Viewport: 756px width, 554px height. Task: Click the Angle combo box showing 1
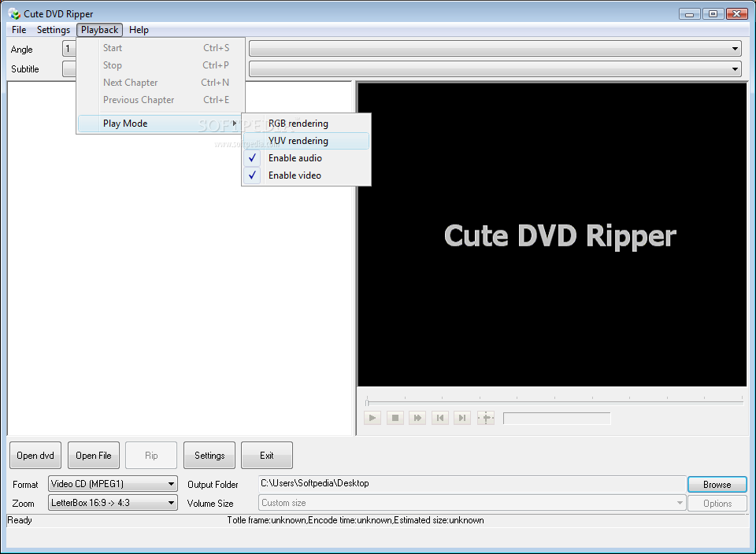pos(69,49)
